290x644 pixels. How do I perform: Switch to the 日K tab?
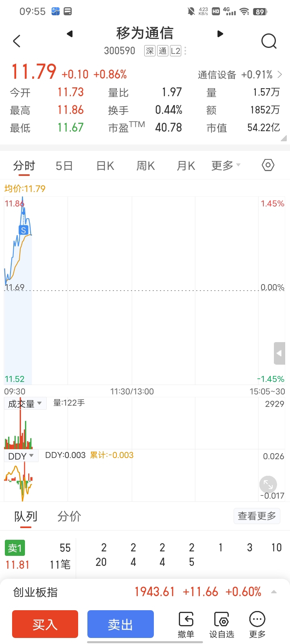pos(105,166)
